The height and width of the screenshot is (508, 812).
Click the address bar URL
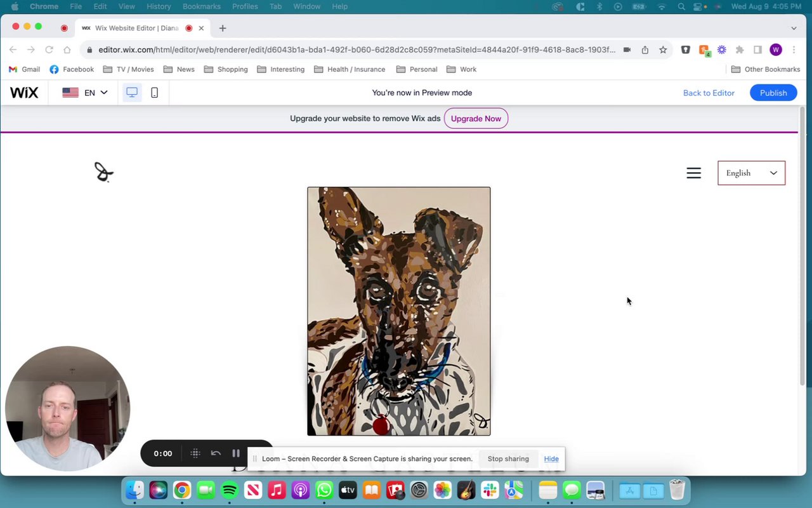pos(357,50)
